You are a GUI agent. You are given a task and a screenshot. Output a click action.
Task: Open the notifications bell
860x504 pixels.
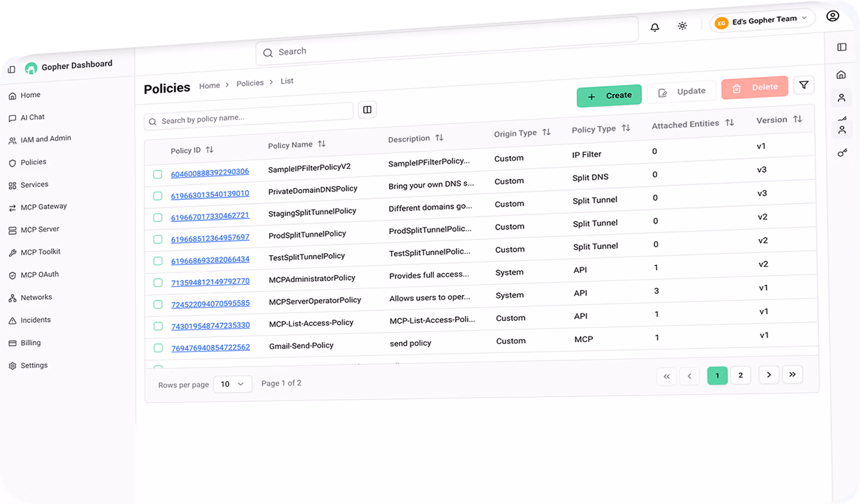click(x=655, y=27)
